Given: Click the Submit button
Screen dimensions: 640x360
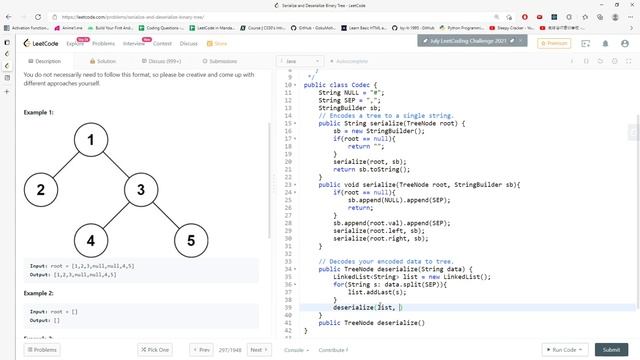Looking at the screenshot, I should 611,350.
